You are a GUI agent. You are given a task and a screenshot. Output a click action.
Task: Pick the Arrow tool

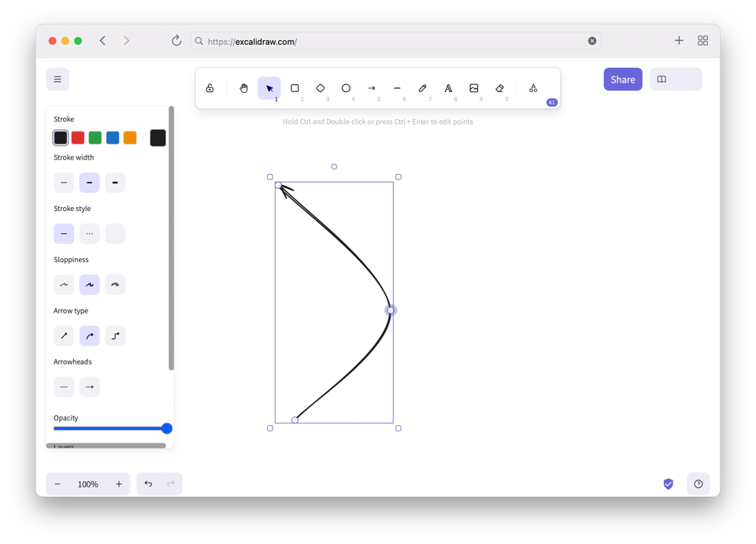pyautogui.click(x=372, y=87)
